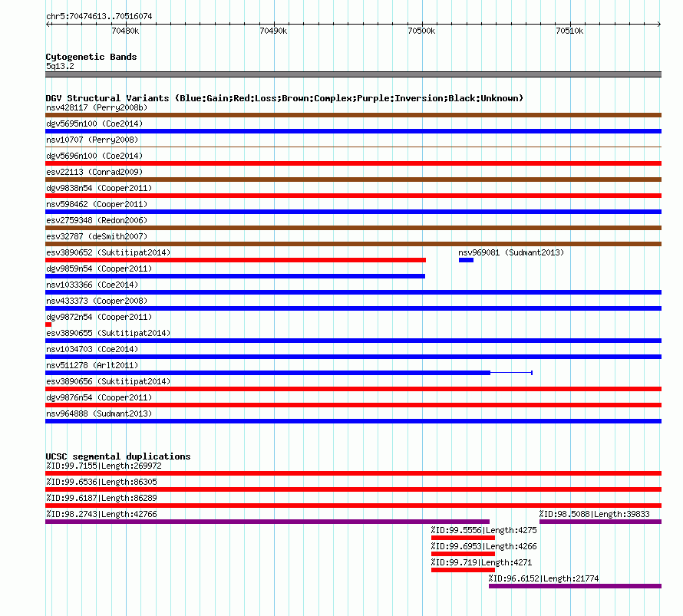Select duplication %ID:99.5556 Length:4275 label
The width and height of the screenshot is (683, 616).
(x=484, y=530)
